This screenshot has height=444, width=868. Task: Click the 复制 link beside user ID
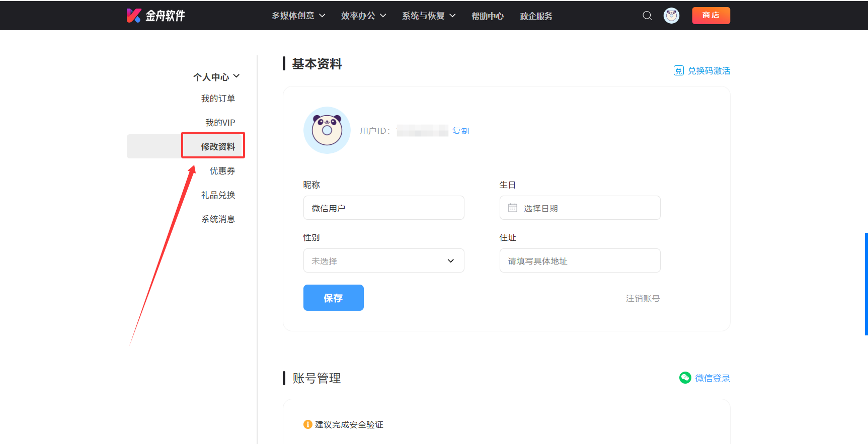460,131
